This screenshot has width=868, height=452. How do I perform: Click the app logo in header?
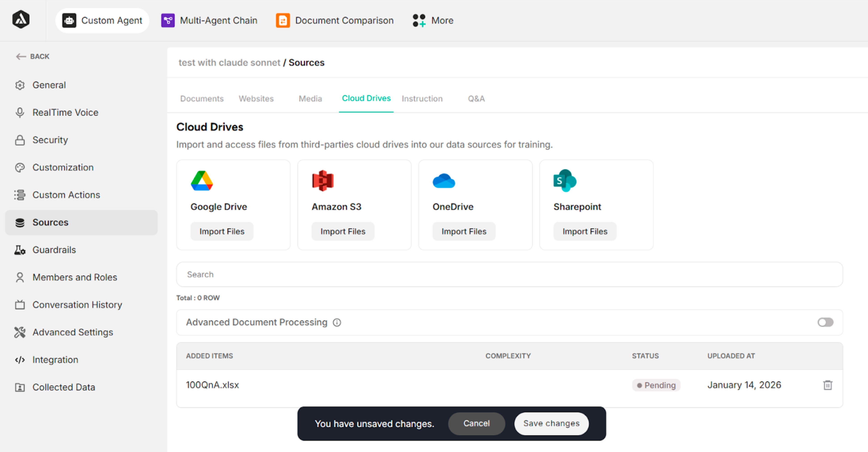click(x=21, y=19)
